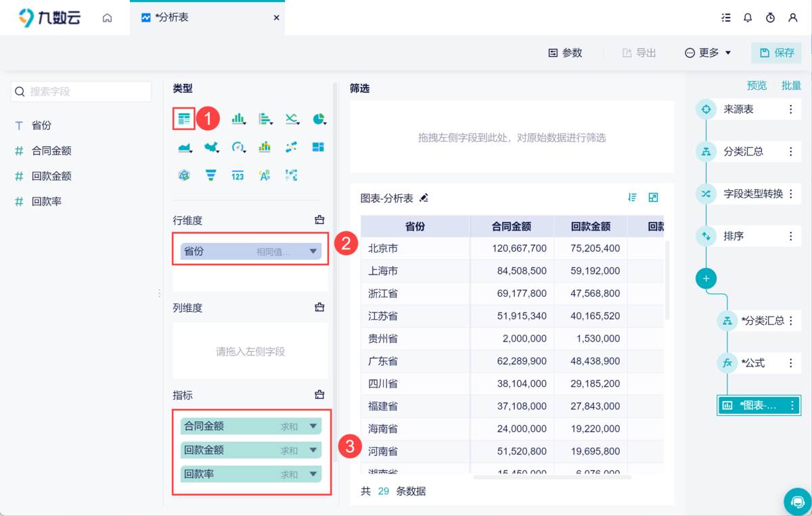Click the expand chart icon
Viewport: 812px width, 516px height.
(x=653, y=197)
